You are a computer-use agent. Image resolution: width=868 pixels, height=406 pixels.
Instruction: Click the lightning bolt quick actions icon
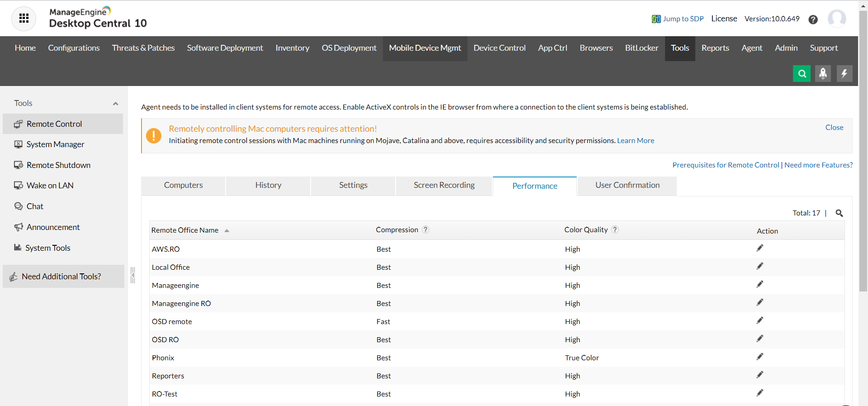tap(844, 73)
